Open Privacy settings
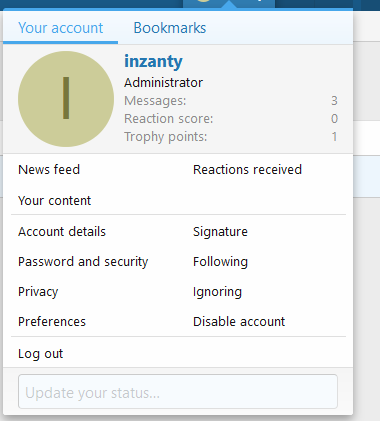The image size is (380, 421). point(38,292)
